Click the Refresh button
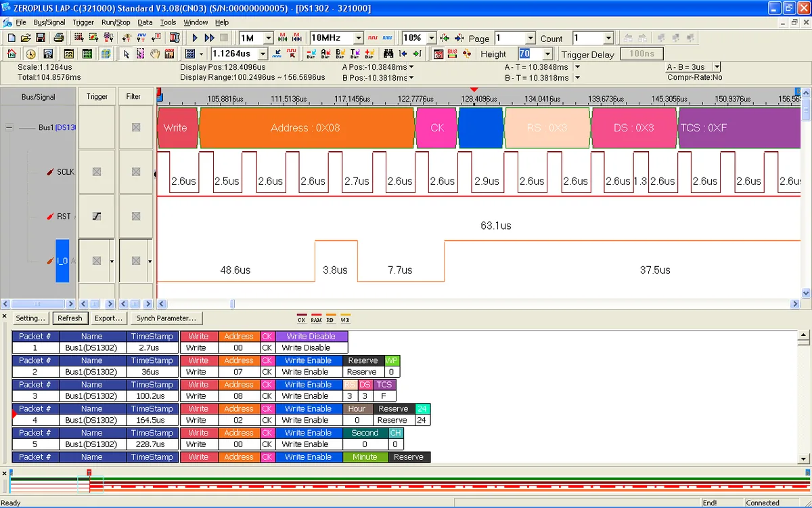The image size is (812, 508). (x=70, y=318)
